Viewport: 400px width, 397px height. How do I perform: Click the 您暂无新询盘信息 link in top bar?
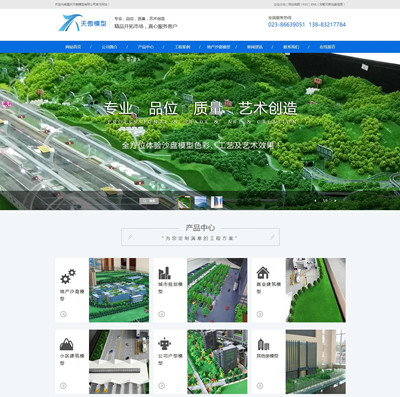[x=331, y=4]
